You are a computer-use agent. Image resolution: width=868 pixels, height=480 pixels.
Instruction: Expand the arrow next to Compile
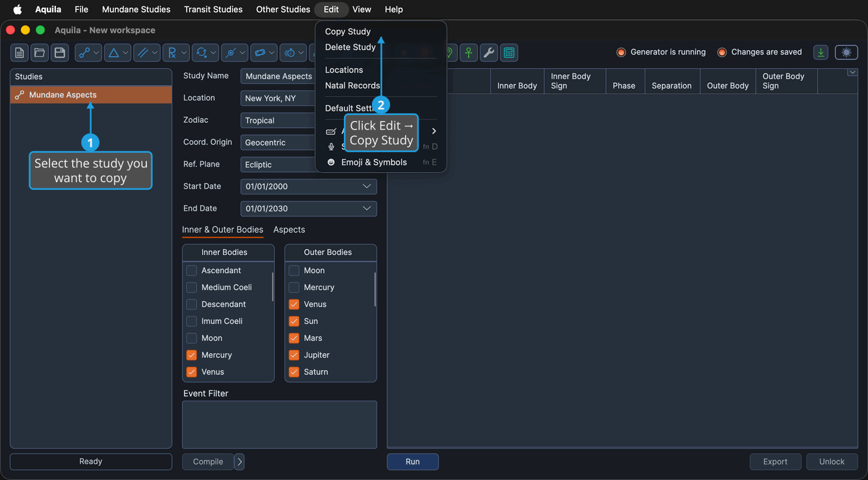239,462
